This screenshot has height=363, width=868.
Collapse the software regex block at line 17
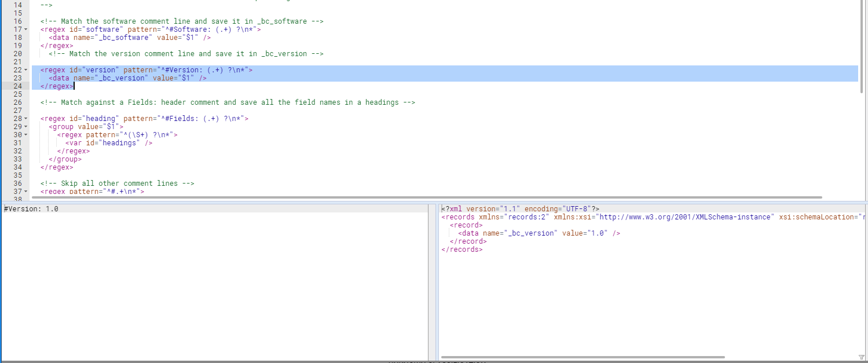(26, 30)
